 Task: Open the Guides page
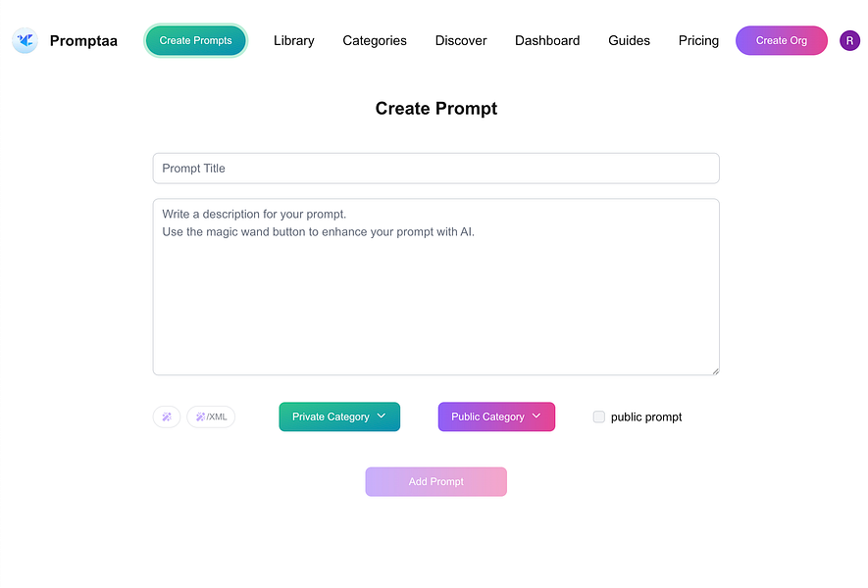(x=630, y=40)
